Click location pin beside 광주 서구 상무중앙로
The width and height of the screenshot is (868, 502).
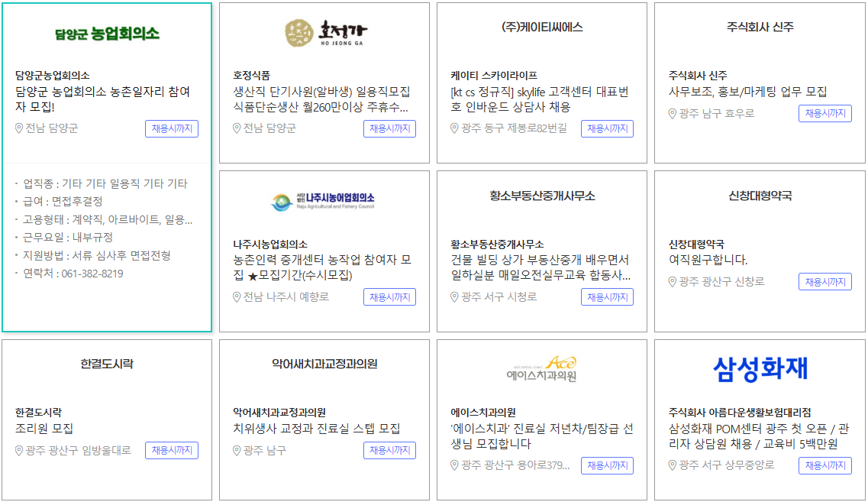click(672, 466)
